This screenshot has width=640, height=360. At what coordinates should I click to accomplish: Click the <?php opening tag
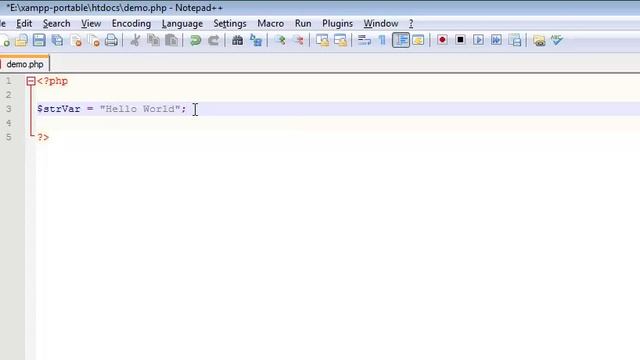point(53,81)
